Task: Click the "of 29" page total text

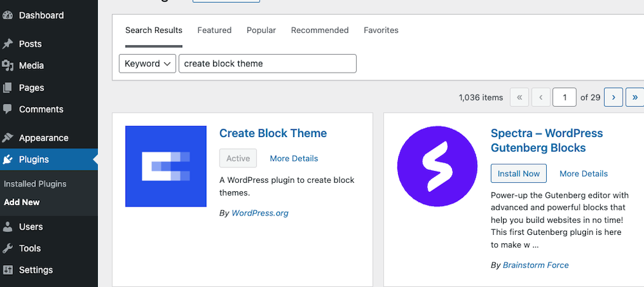Action: click(591, 98)
